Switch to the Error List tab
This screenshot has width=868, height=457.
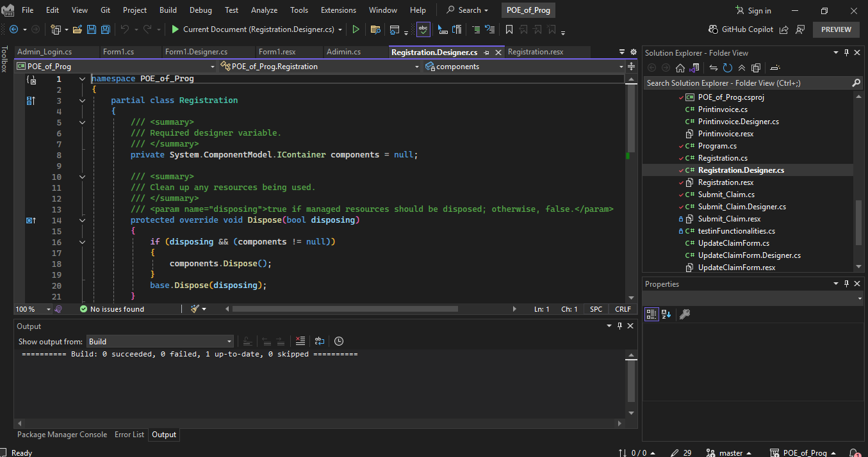(129, 435)
